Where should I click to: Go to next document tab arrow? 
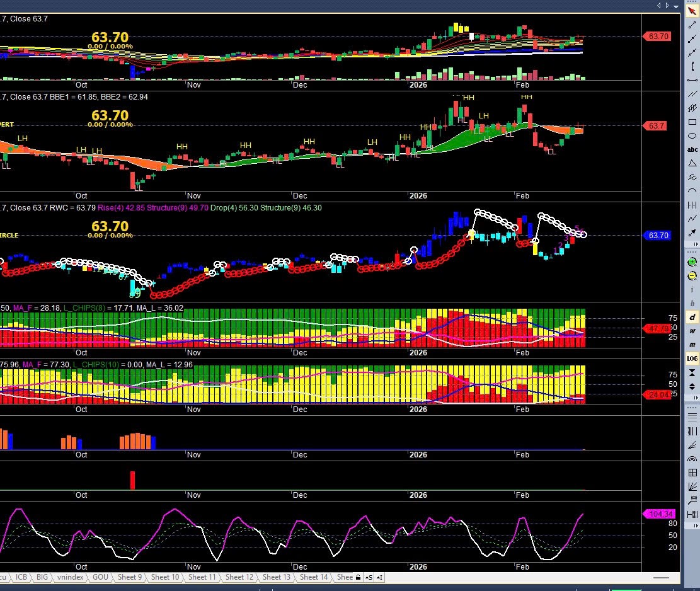click(667, 6)
